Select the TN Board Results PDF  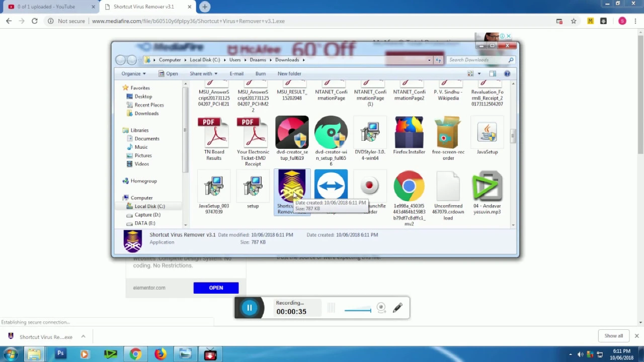(x=214, y=133)
